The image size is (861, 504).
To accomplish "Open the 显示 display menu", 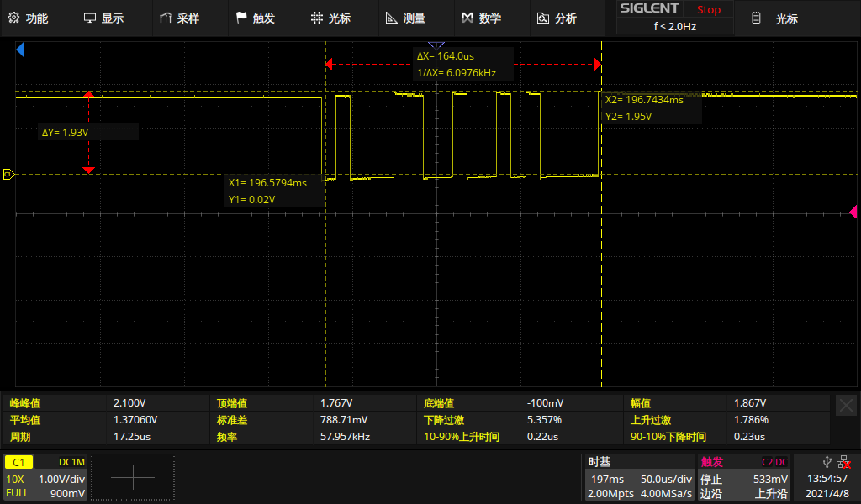I will tap(103, 18).
